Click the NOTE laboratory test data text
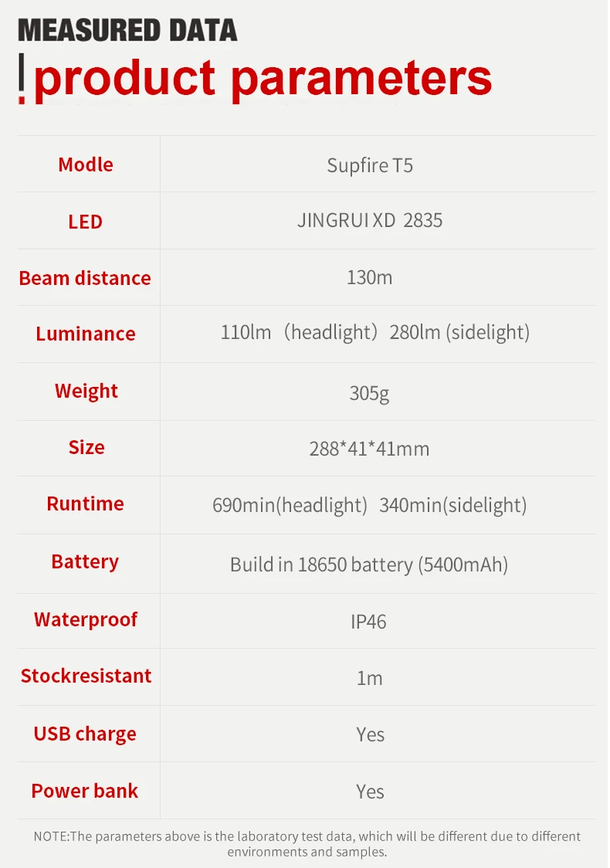 307,844
